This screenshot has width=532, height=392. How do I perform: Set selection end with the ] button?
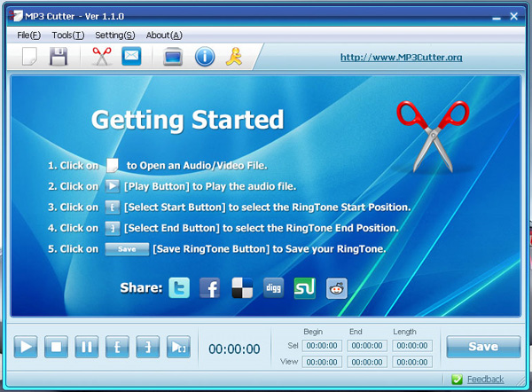point(148,347)
